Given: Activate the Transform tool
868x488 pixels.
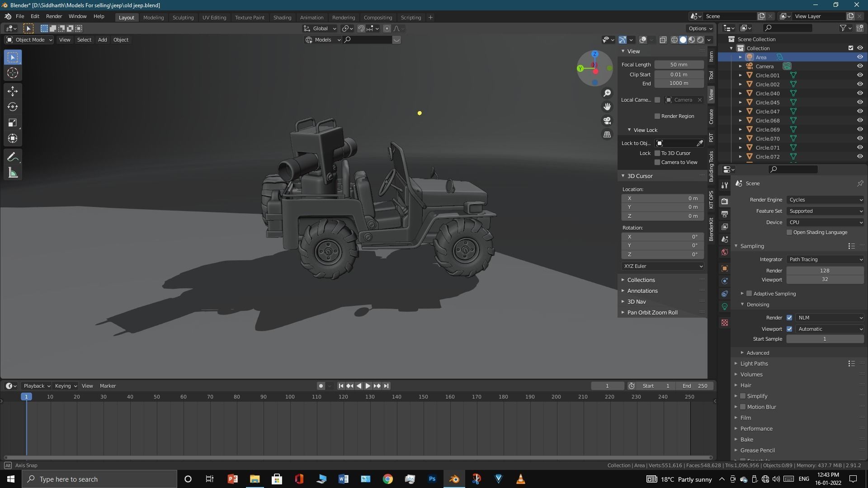Looking at the screenshot, I should [13, 139].
